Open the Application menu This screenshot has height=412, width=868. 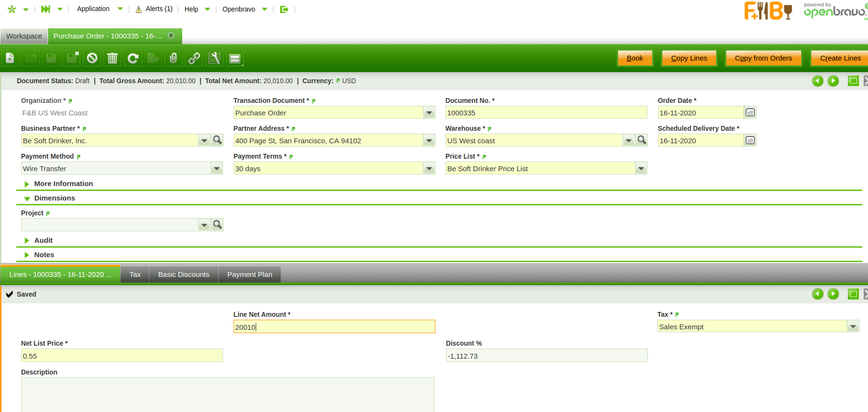(x=99, y=9)
